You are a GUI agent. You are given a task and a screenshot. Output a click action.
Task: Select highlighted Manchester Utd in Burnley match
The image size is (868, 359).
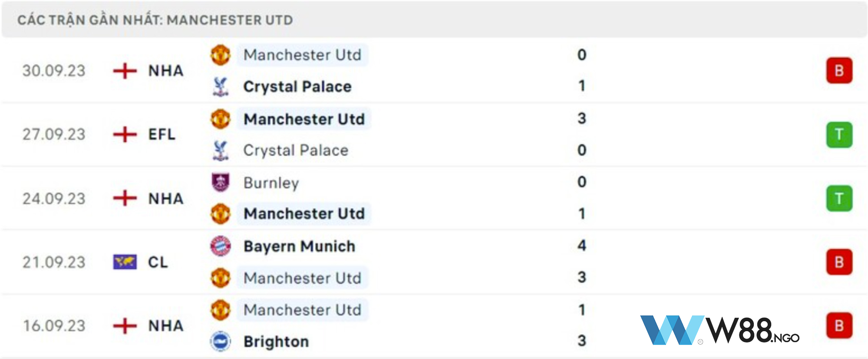(304, 213)
